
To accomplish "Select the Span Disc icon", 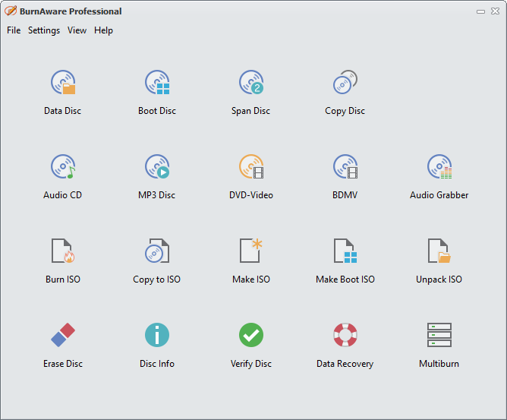I will 251,83.
